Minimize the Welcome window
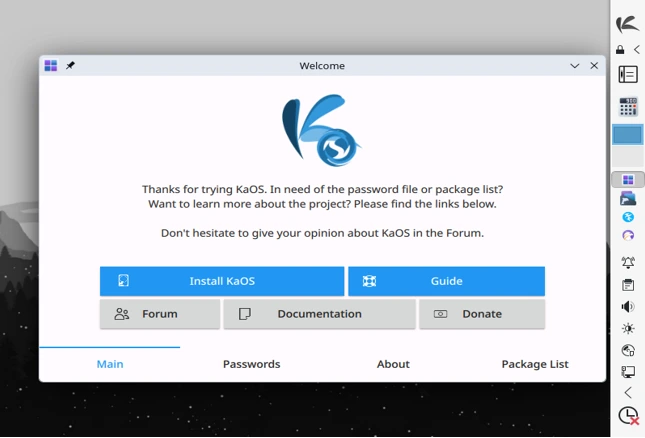The height and width of the screenshot is (438, 645). (575, 66)
